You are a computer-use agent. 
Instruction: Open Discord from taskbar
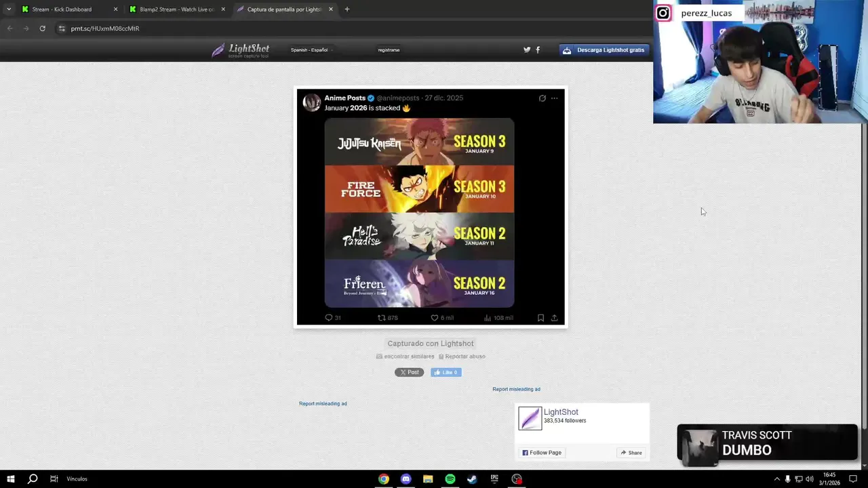pos(406,479)
